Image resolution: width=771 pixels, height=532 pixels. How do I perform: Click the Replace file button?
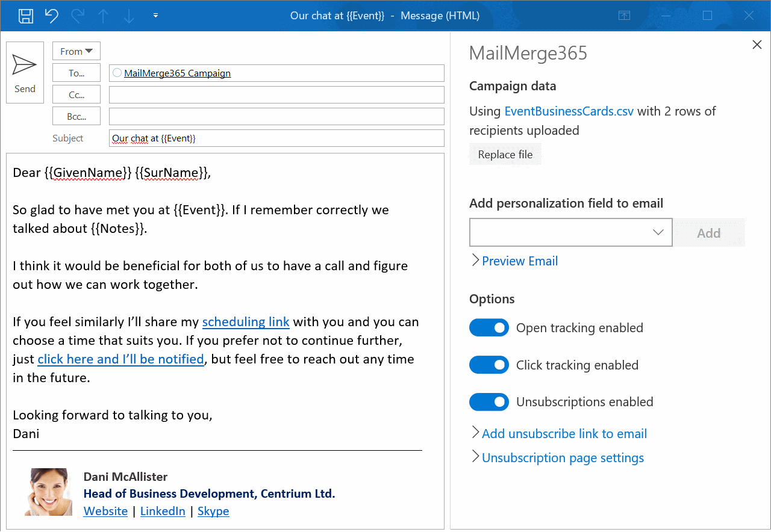point(505,154)
